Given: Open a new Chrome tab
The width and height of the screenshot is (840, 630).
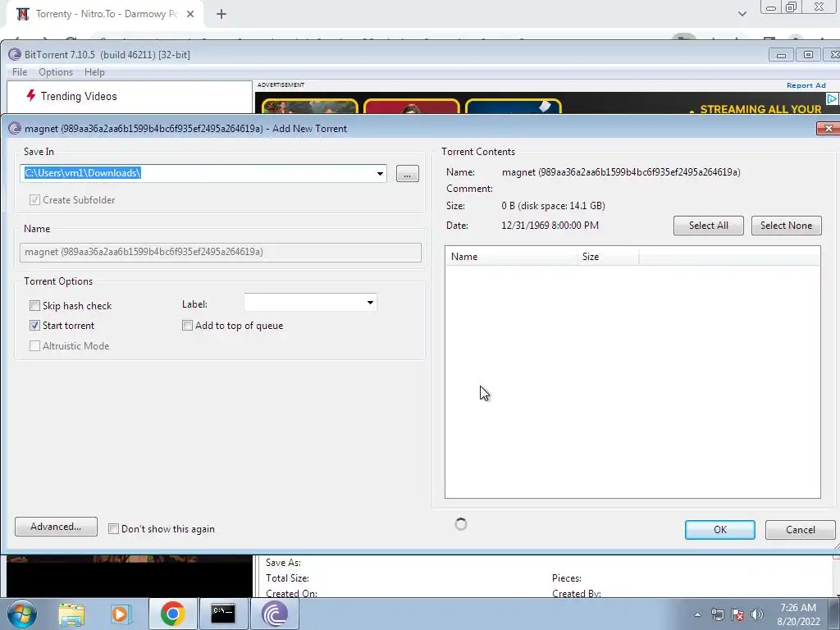Looking at the screenshot, I should click(x=221, y=14).
